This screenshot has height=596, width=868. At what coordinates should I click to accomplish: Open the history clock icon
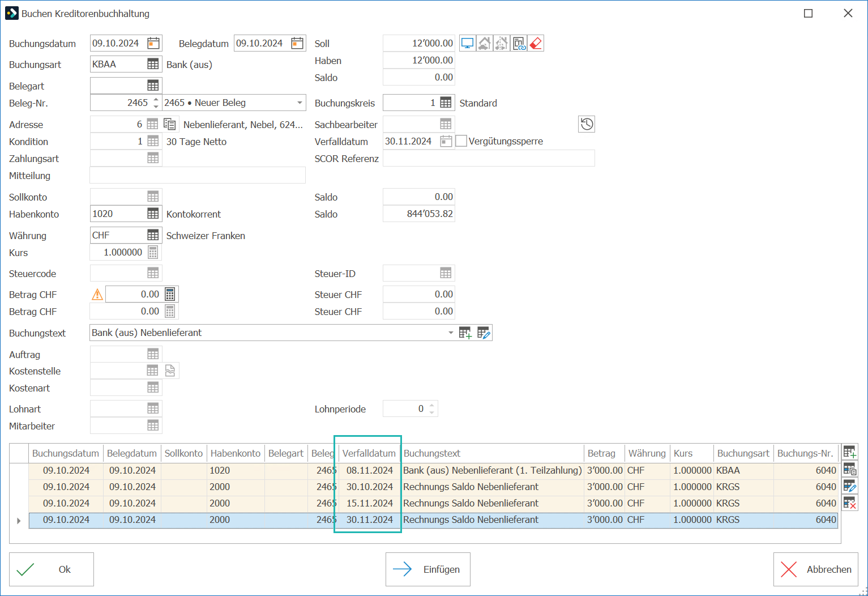tap(587, 124)
